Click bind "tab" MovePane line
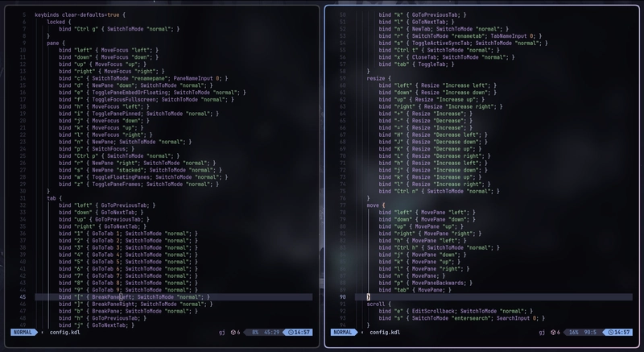Viewport: 644px width, 352px height. (415, 290)
